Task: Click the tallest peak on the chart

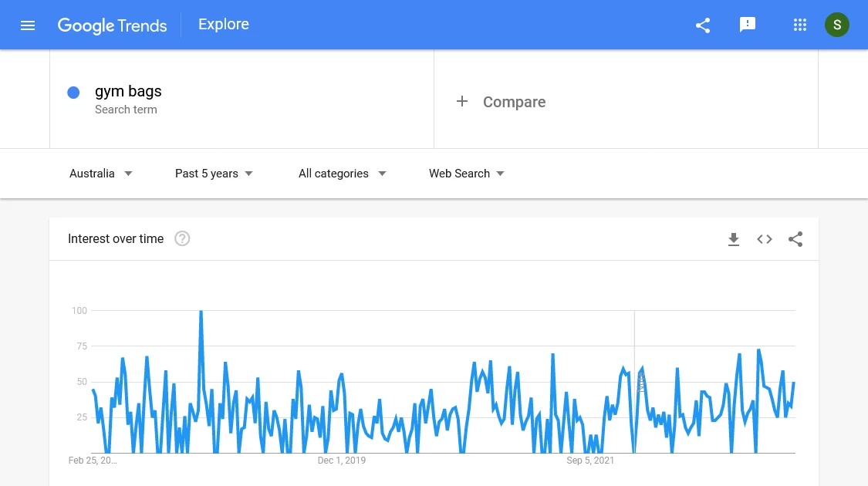Action: [201, 312]
